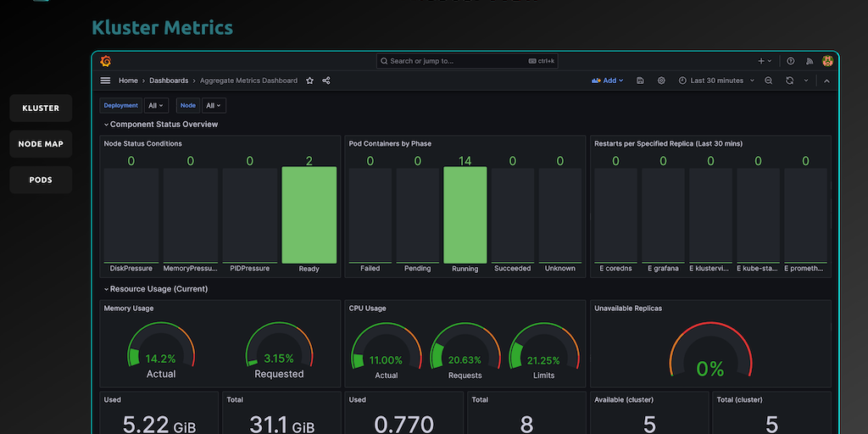Switch to the Pods tab

[41, 180]
